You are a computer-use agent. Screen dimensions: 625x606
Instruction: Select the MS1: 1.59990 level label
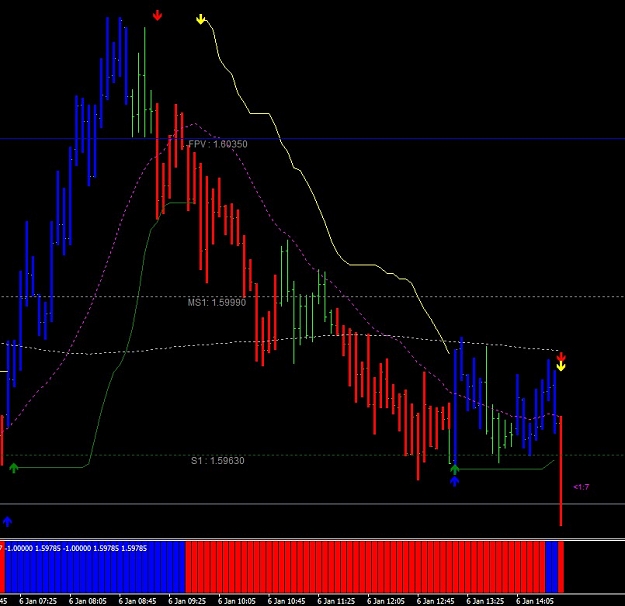(216, 302)
